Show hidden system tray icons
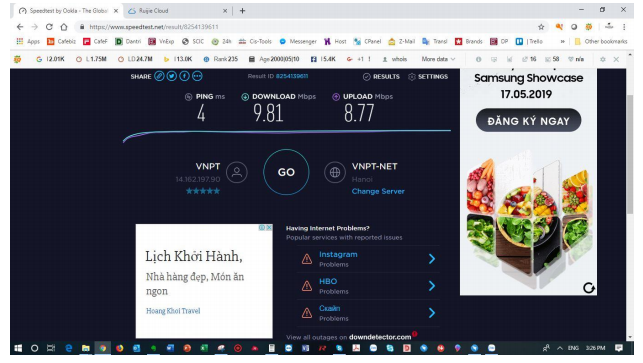The width and height of the screenshot is (643, 363). click(x=559, y=348)
